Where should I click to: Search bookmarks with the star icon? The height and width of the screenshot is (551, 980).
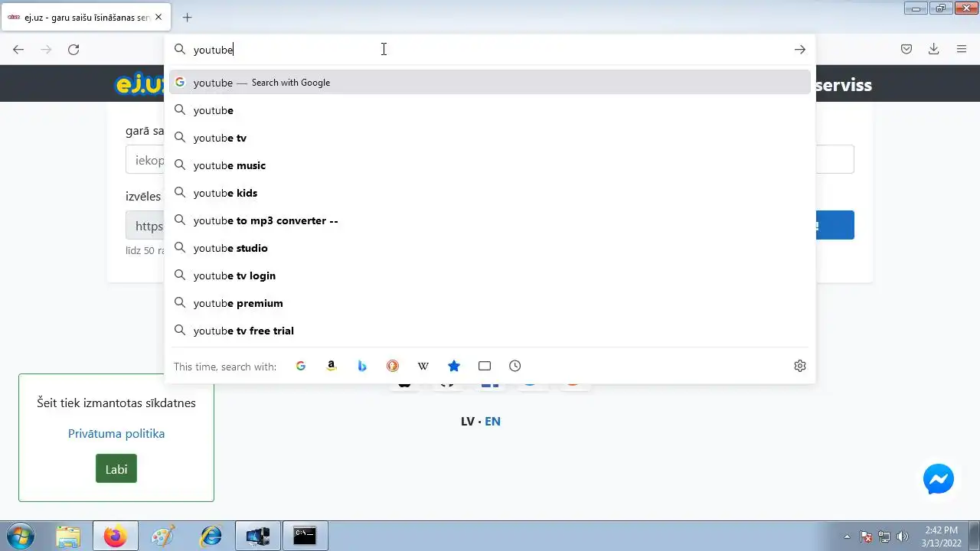454,366
